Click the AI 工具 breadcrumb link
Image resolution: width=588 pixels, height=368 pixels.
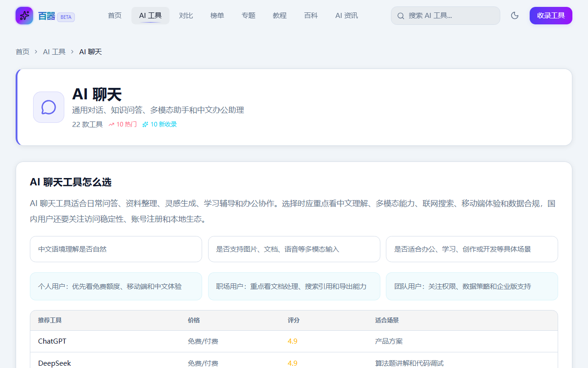54,52
